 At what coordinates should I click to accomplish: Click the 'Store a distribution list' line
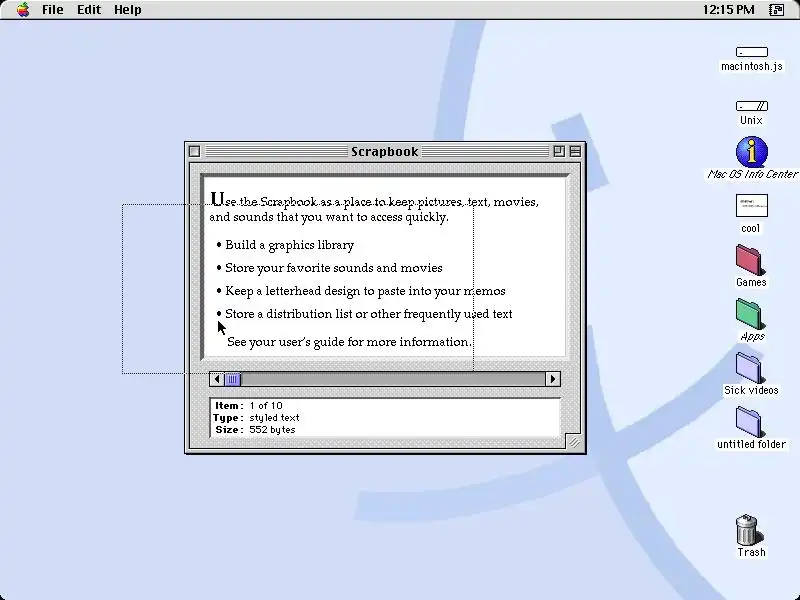click(x=368, y=314)
